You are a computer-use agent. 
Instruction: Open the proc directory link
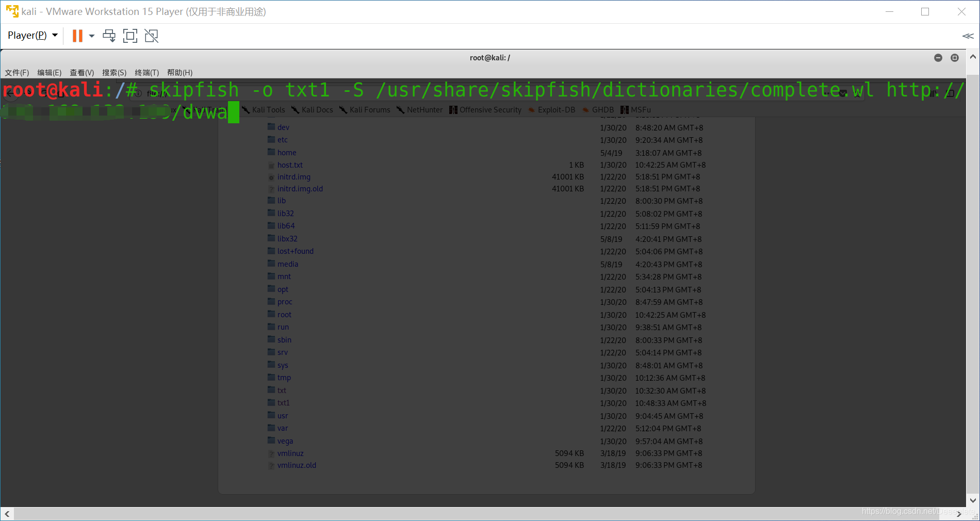[x=285, y=302]
